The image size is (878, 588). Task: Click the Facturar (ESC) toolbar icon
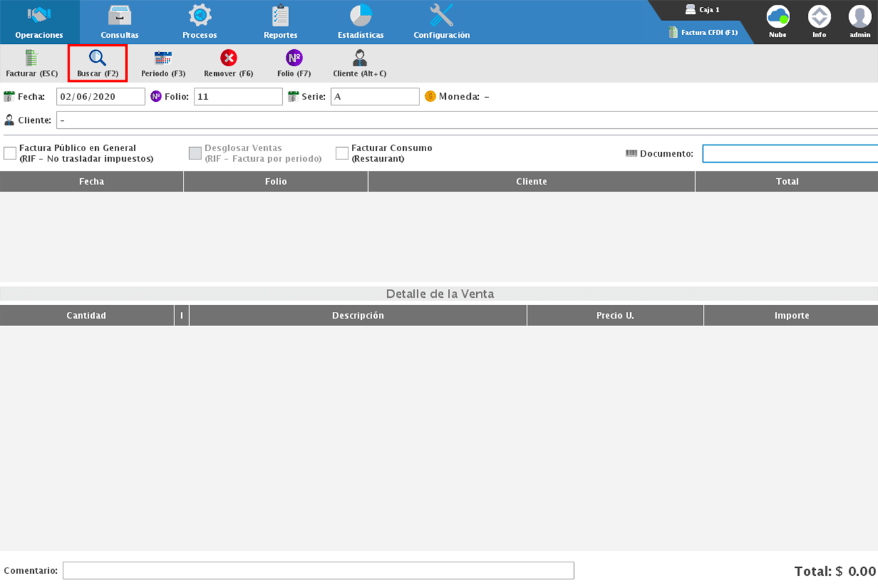pos(32,59)
